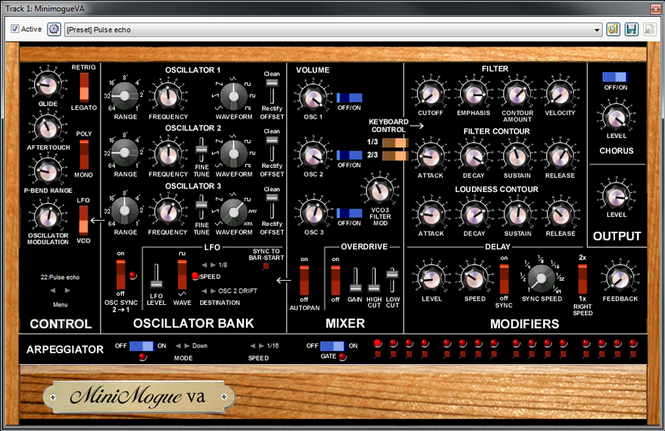Click the Delay Sync Speed selector knob
The image size is (665, 431).
coord(541,279)
